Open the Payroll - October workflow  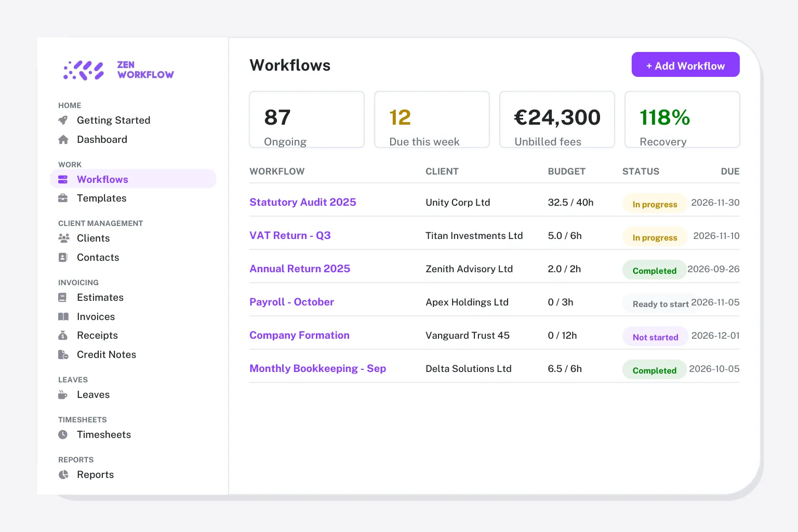(291, 302)
